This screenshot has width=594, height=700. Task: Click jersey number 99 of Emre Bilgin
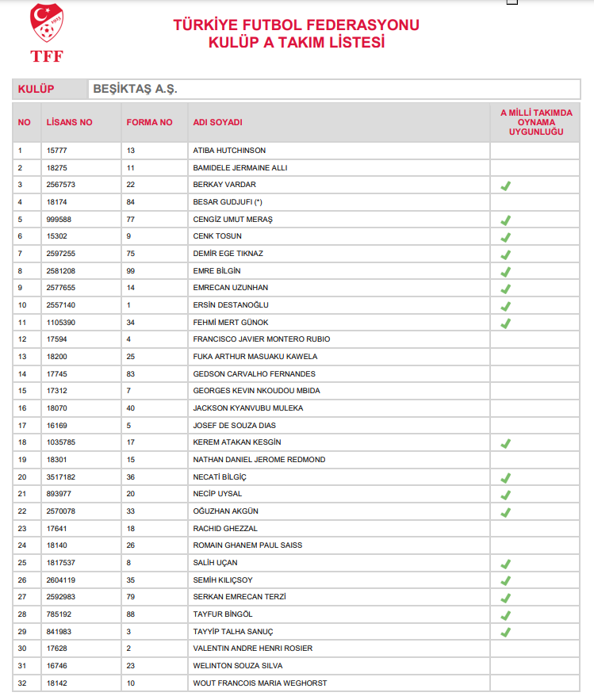pos(130,271)
